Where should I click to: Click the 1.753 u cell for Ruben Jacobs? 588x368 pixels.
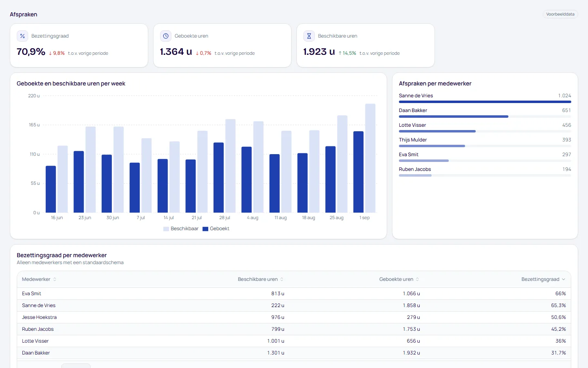[411, 329]
